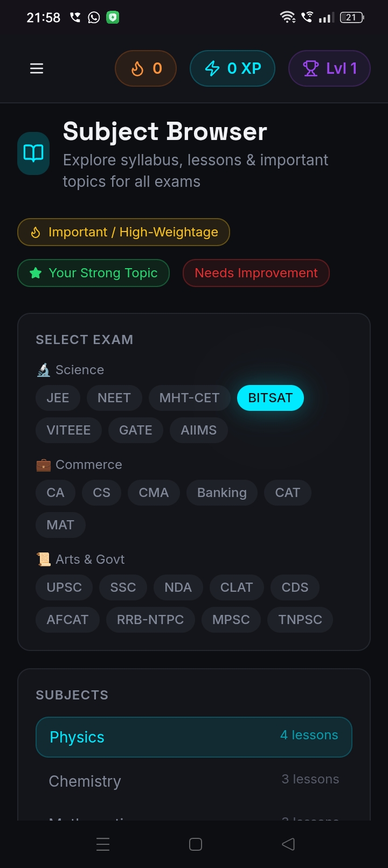
Task: Open the trophy level badge
Action: click(329, 68)
